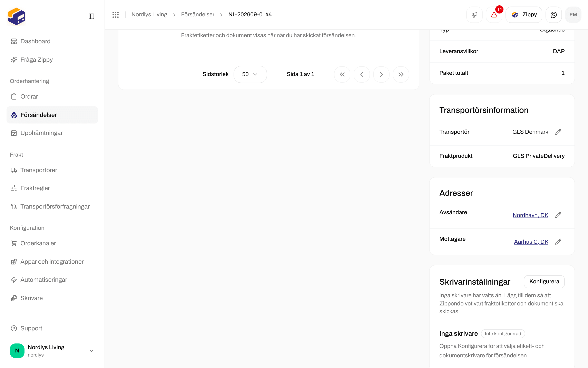Edit the Transportör GLS Denmark pencil

558,132
